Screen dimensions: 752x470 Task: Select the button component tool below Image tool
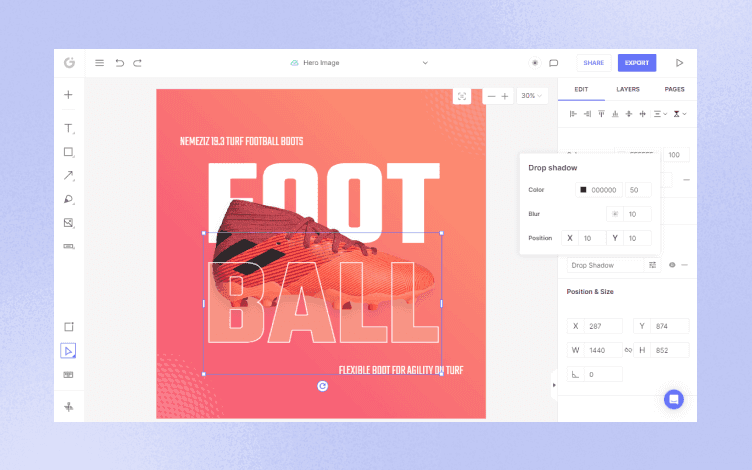69,246
